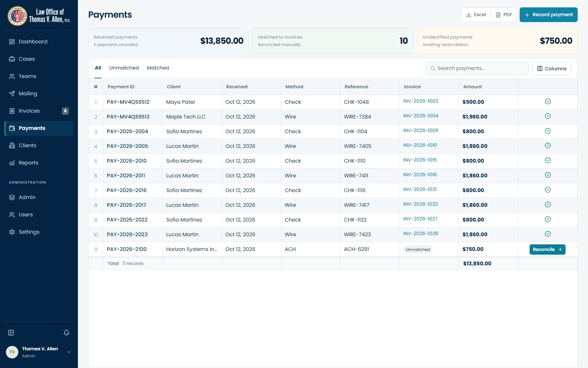Switch to the All tab
Screen dimensions: 588x368
pyautogui.click(x=98, y=68)
